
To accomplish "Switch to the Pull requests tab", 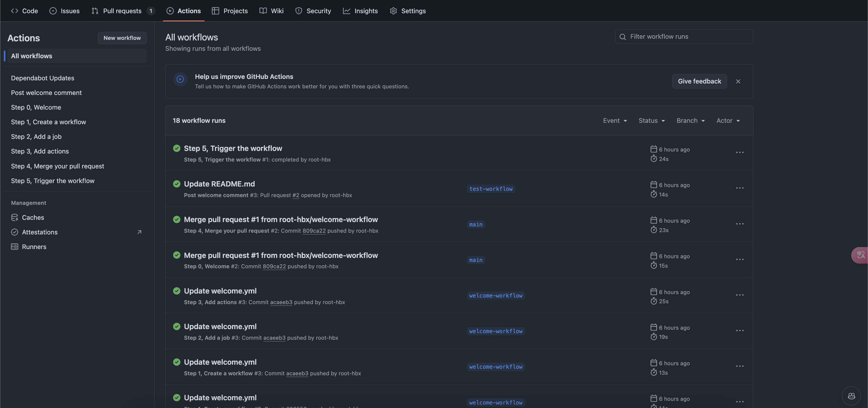I will (122, 11).
